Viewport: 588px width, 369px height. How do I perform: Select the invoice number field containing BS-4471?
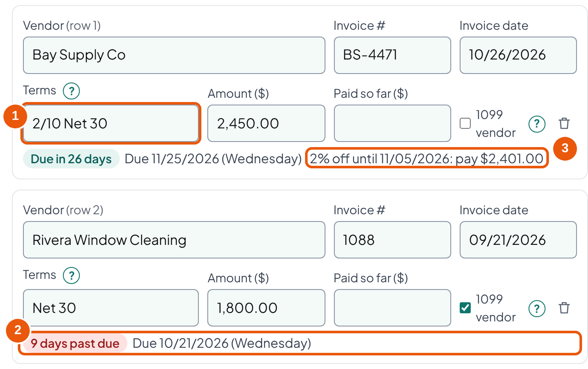393,55
